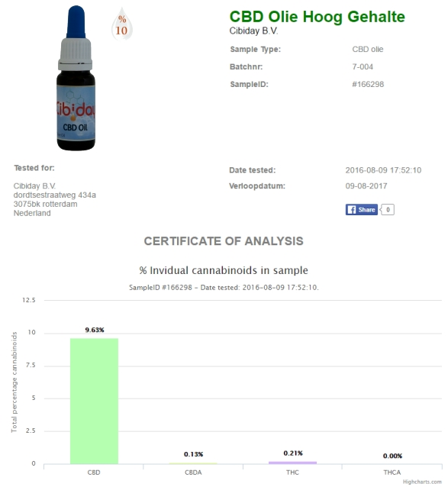448x487 pixels.
Task: Click the chart title Invidual cannabinoids in sample
Action: [x=224, y=270]
